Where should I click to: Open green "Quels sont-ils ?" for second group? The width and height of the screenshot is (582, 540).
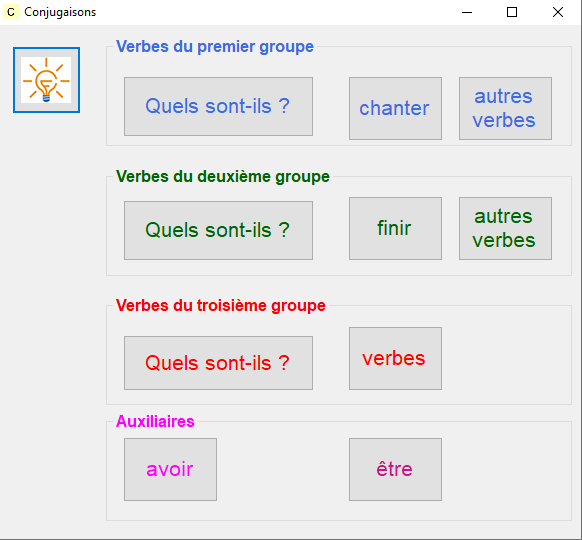pyautogui.click(x=218, y=230)
